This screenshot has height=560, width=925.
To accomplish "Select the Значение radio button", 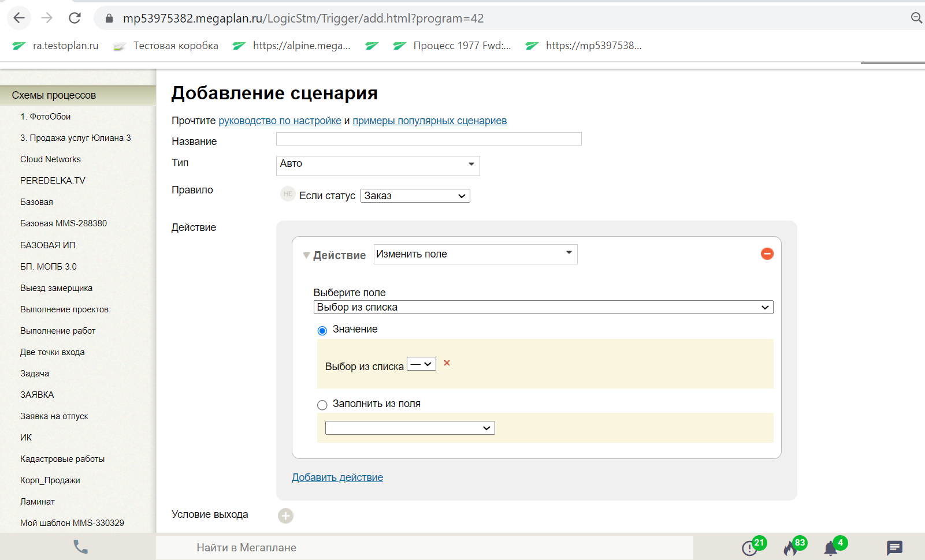I will point(322,331).
